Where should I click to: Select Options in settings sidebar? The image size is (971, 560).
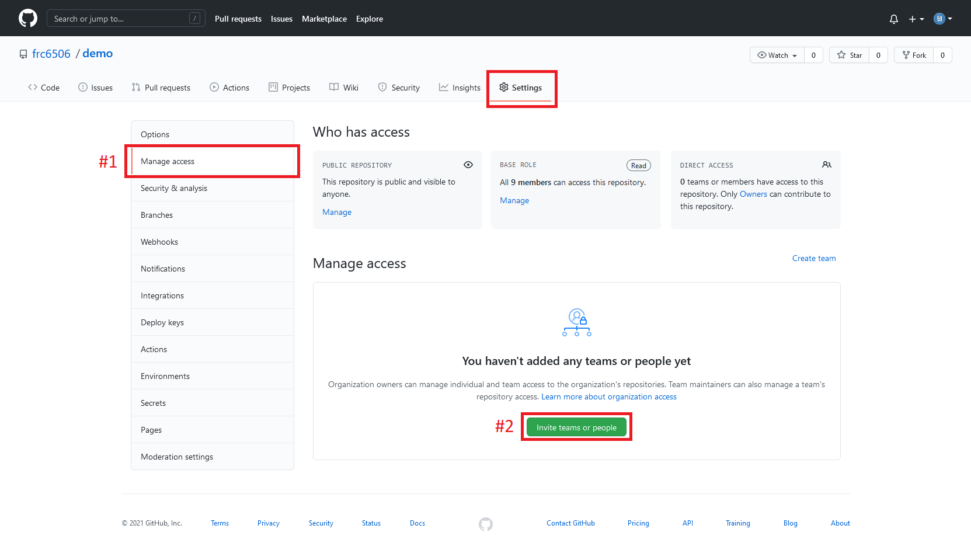click(213, 134)
